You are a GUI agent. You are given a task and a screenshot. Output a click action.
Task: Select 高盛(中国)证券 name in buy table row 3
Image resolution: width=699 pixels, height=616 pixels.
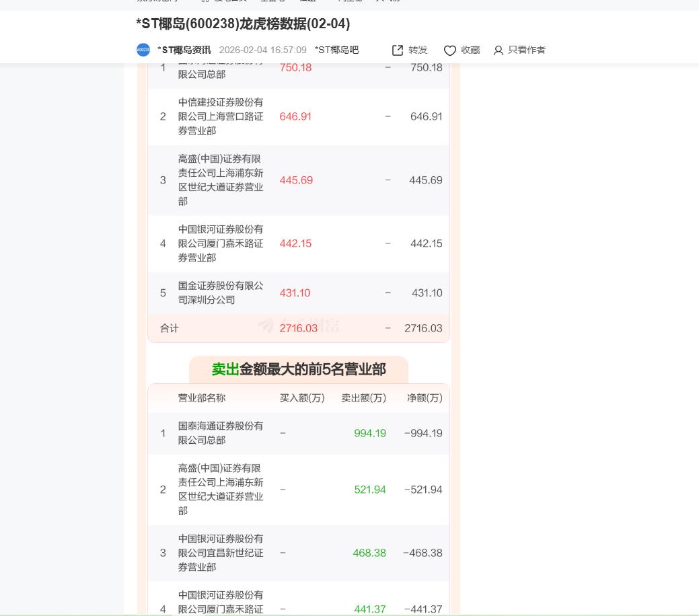[221, 180]
